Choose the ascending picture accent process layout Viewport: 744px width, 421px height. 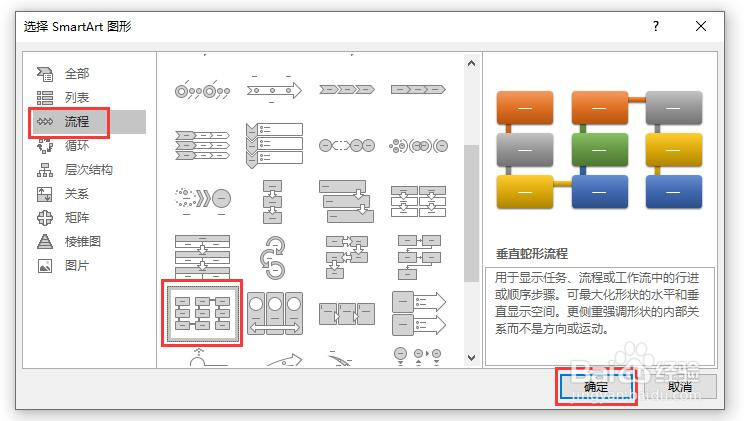coord(274,313)
